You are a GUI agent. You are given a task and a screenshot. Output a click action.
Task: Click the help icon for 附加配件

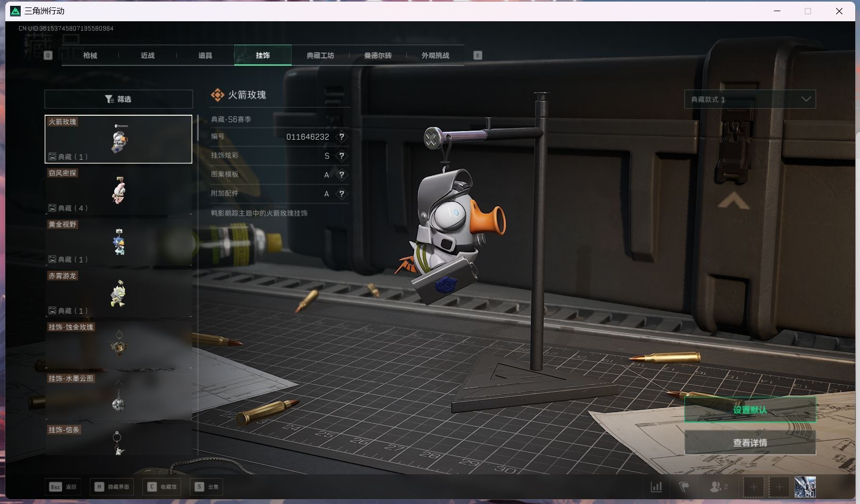coord(342,194)
